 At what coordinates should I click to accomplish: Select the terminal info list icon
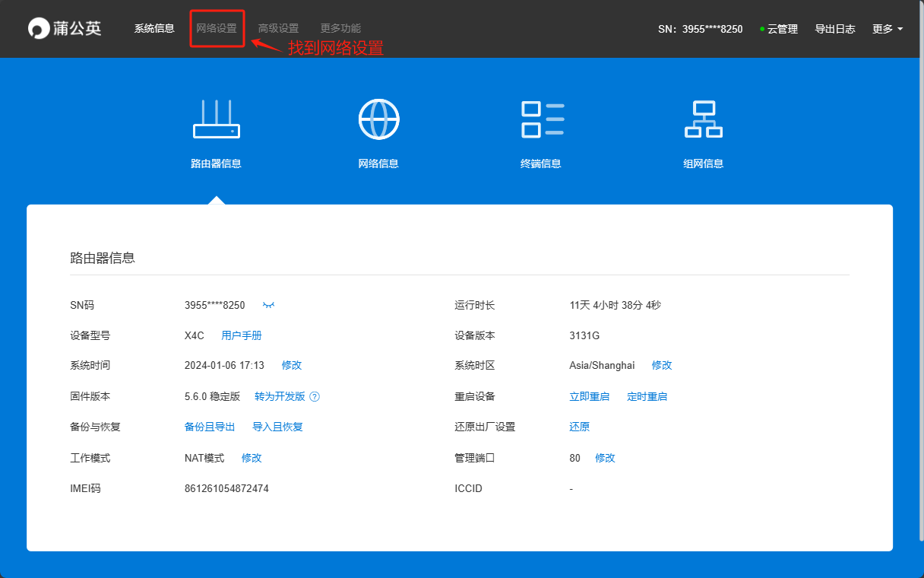pos(542,119)
